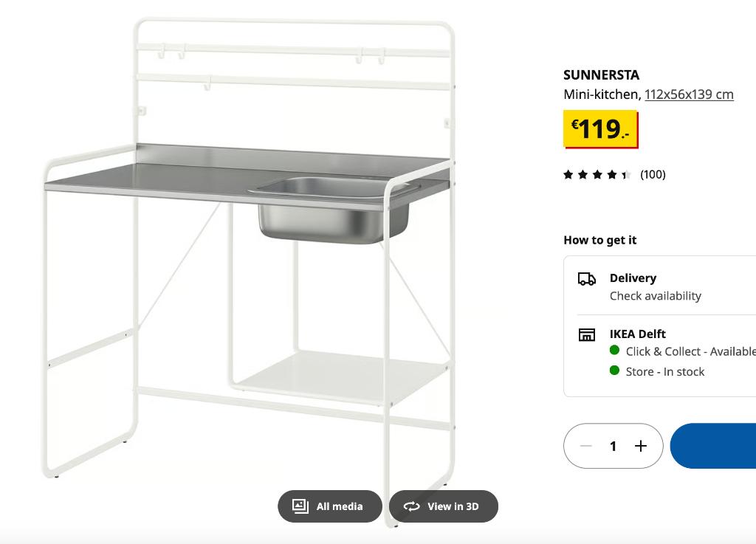
Task: Click the store building icon for IKEA Delft
Action: tap(586, 334)
